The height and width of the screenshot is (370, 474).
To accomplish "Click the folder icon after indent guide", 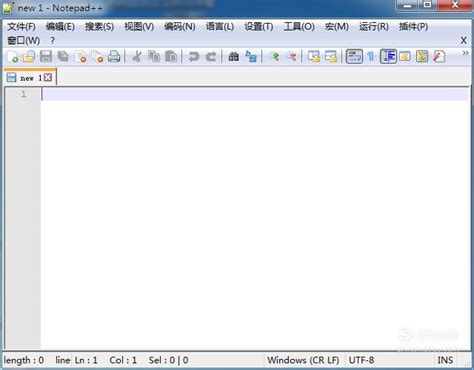I will point(405,57).
